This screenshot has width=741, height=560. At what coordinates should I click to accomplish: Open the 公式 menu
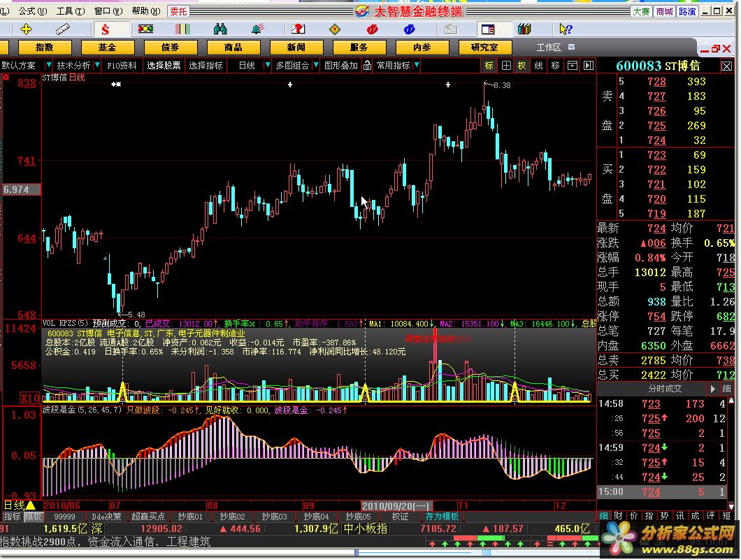(33, 11)
